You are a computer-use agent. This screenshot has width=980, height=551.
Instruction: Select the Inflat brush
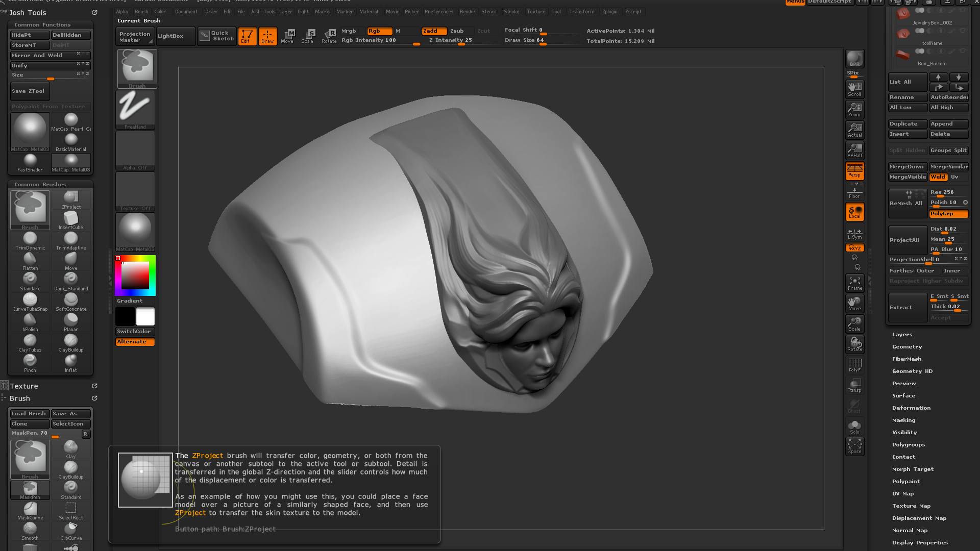[x=71, y=363]
